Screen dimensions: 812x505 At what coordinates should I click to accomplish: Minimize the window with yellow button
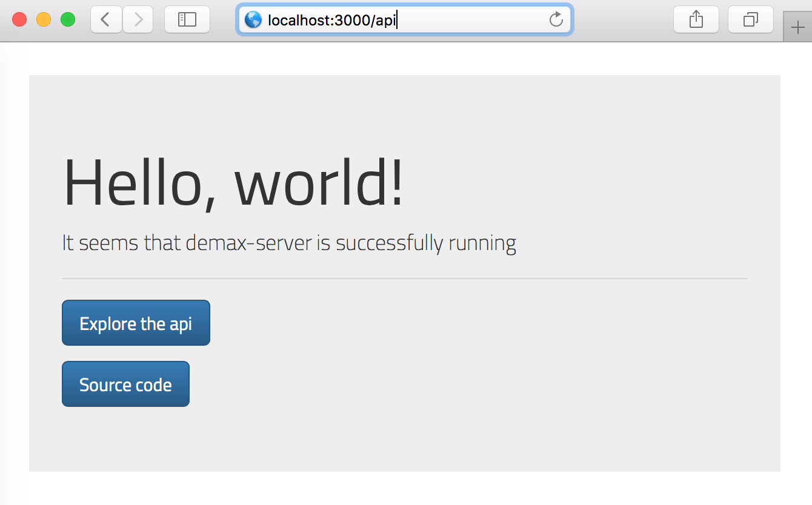[x=44, y=19]
